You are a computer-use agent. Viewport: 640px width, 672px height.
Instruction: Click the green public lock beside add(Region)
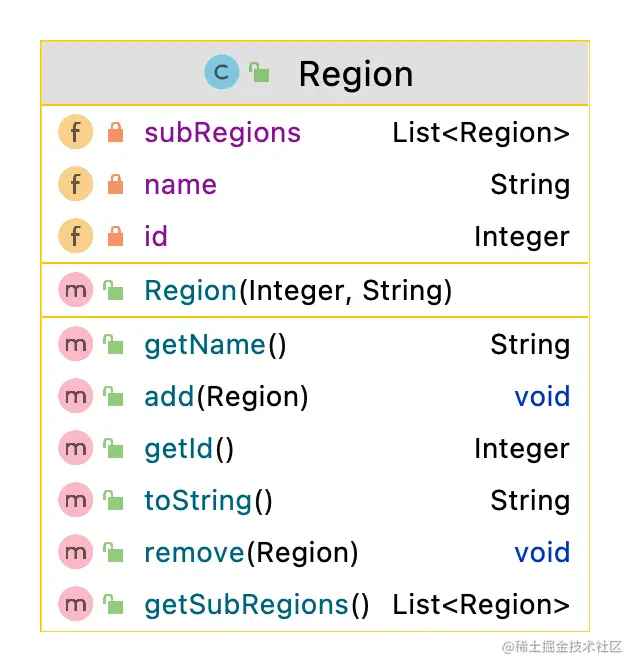point(114,397)
